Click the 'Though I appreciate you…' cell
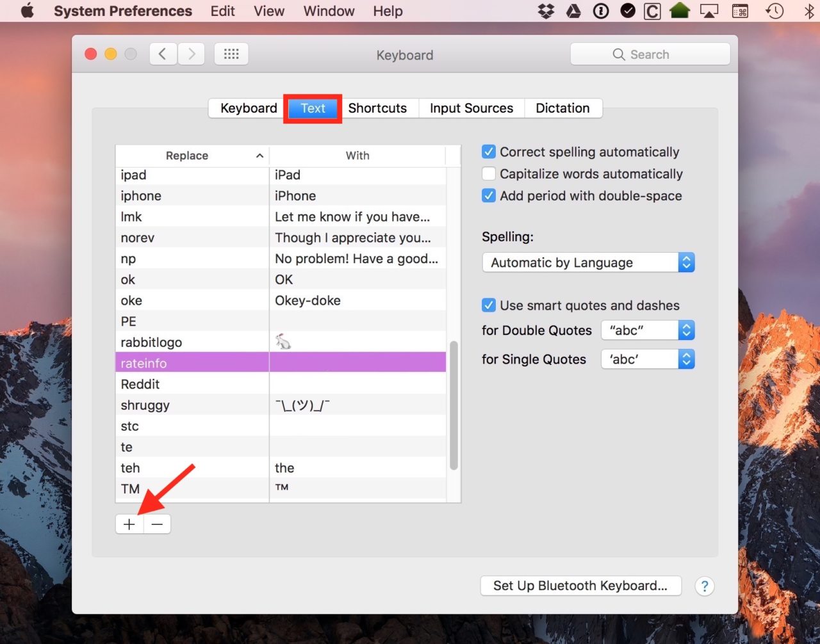This screenshot has height=644, width=820. (x=357, y=237)
